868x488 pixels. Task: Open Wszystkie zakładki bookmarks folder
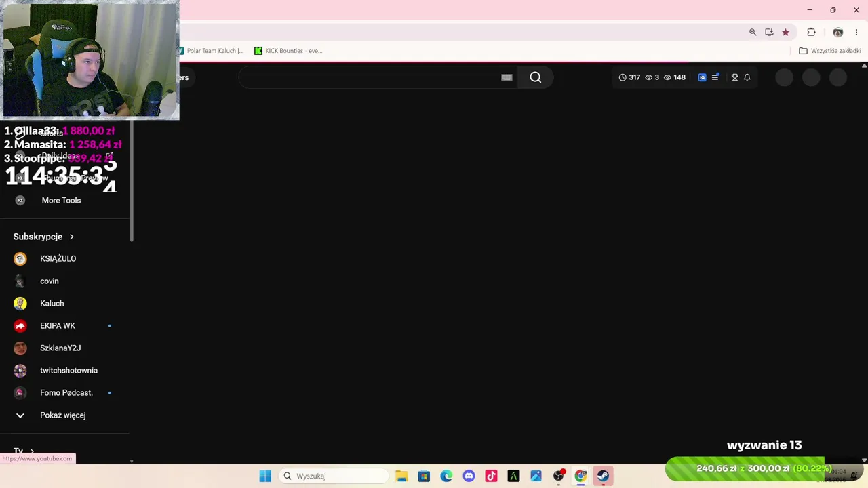point(830,51)
